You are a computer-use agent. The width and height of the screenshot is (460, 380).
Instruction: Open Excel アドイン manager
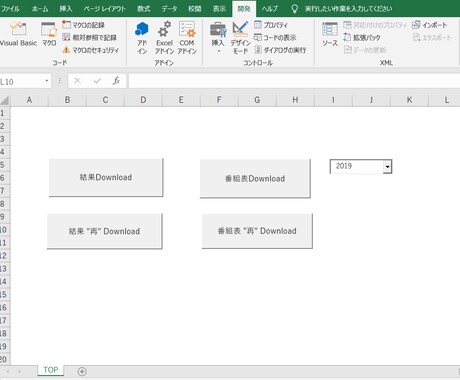[x=164, y=37]
